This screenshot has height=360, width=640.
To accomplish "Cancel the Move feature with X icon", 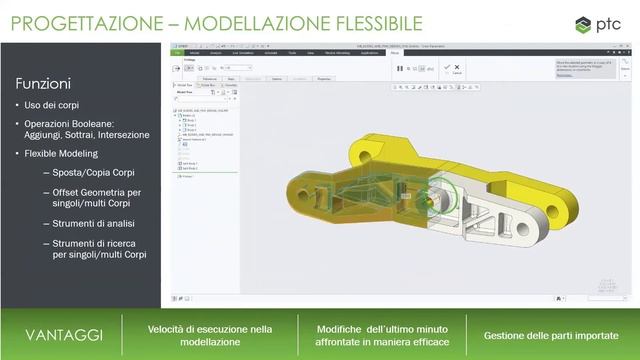I will [457, 67].
